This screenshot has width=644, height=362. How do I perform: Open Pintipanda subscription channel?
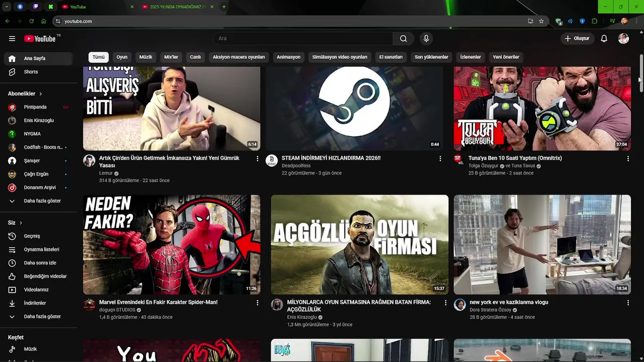(x=38, y=107)
